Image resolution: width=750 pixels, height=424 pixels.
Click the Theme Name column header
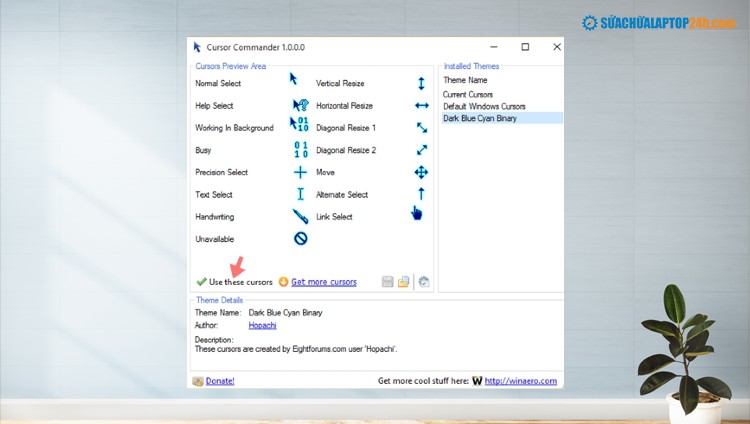465,80
